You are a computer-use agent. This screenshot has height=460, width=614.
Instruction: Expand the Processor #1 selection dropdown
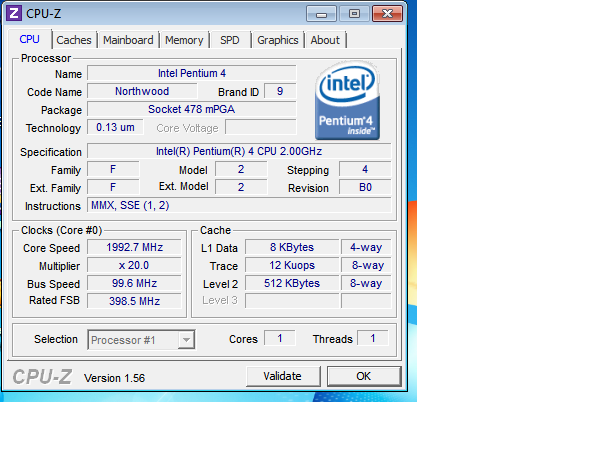(185, 340)
